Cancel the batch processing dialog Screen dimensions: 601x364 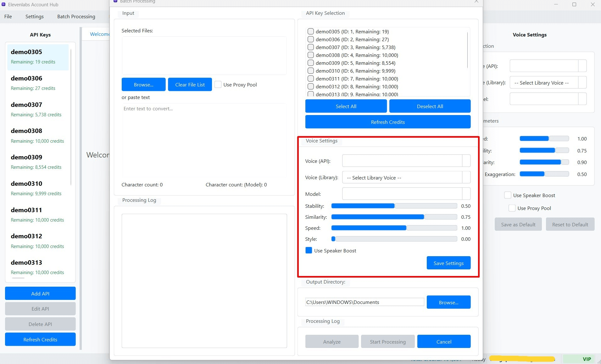point(444,342)
